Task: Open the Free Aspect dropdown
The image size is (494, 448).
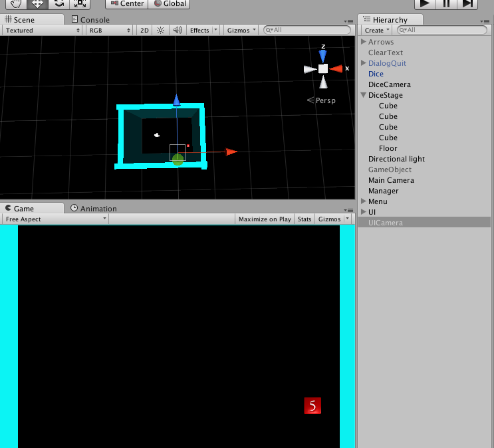Action: click(x=55, y=219)
